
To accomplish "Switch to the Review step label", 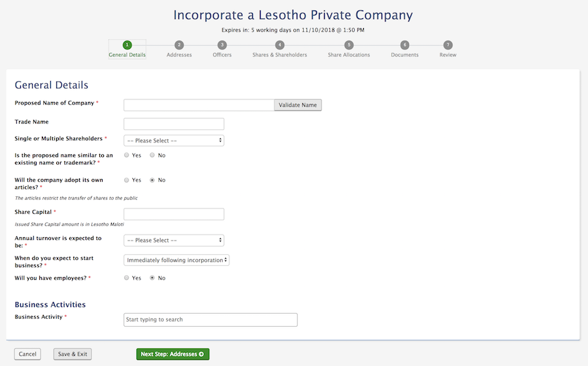I will (448, 55).
